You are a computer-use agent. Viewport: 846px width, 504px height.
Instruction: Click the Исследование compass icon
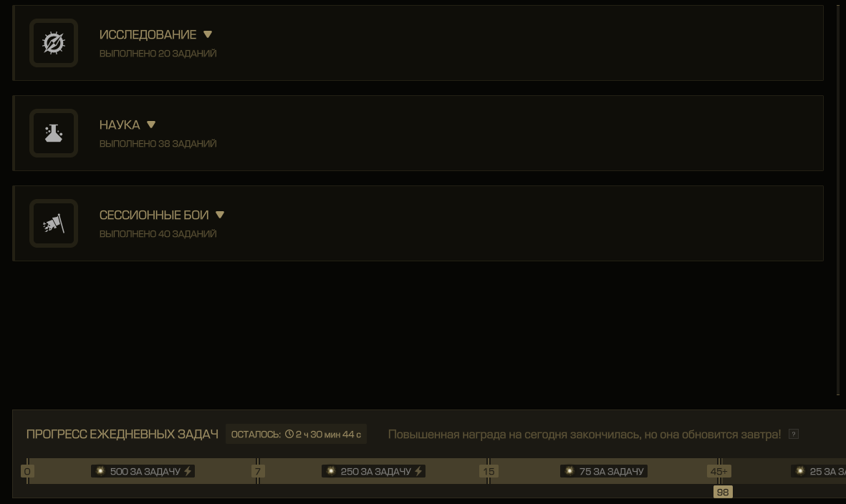[54, 43]
